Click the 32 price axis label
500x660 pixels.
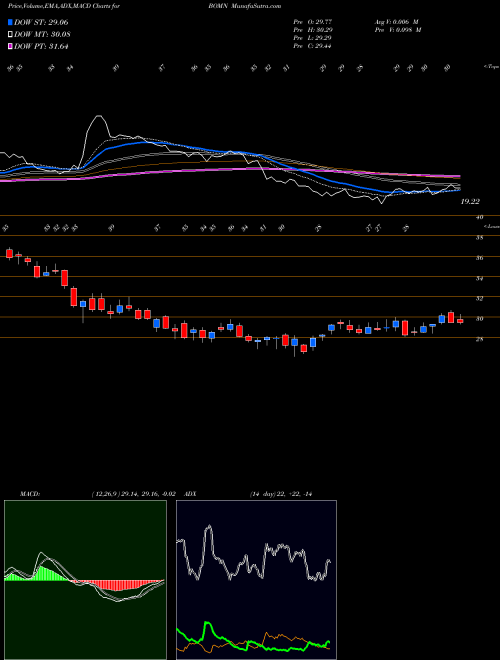(x=479, y=298)
